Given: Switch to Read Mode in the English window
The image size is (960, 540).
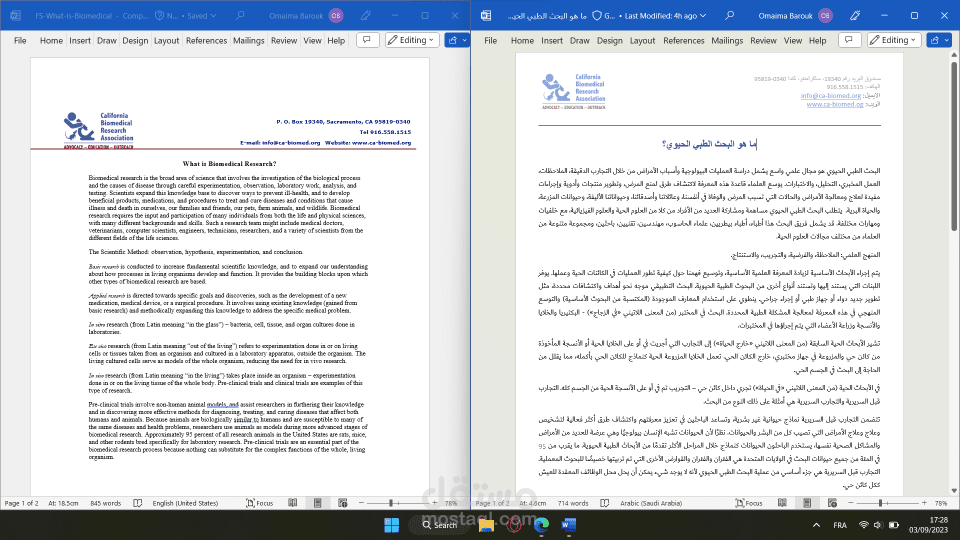Looking at the screenshot, I should 293,503.
